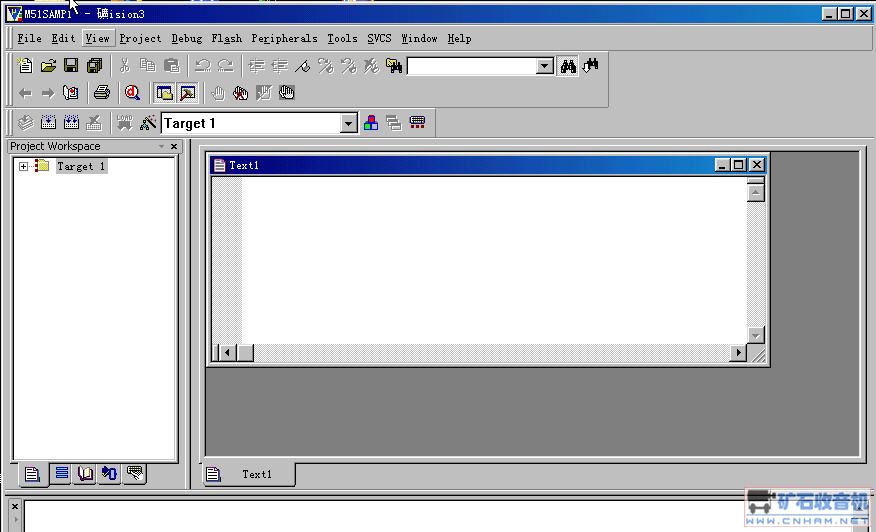Click the icon right of the forward arrow
The height and width of the screenshot is (532, 876).
coord(71,93)
